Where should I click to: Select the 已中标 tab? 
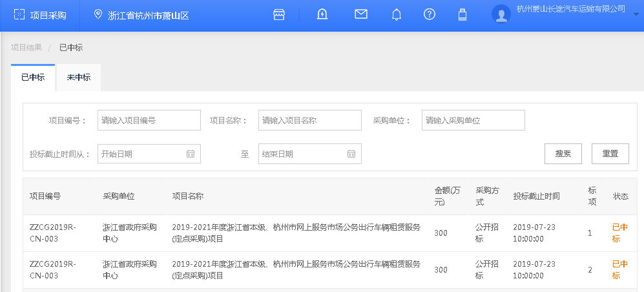[33, 78]
